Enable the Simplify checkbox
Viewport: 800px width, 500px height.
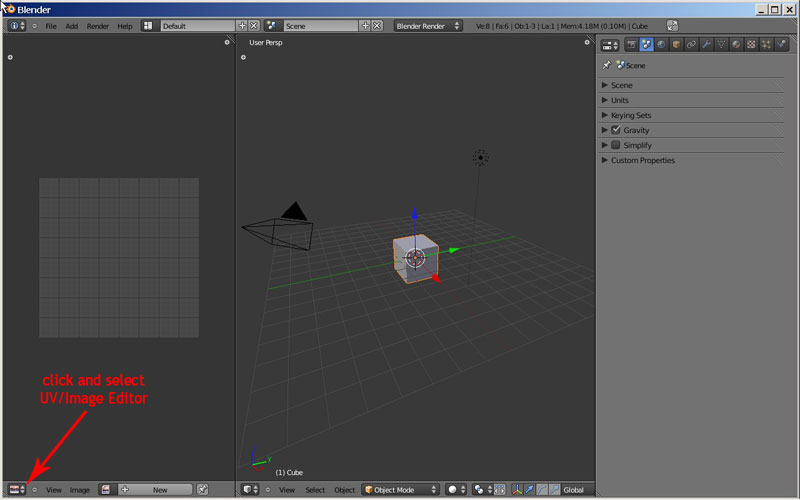(x=616, y=145)
